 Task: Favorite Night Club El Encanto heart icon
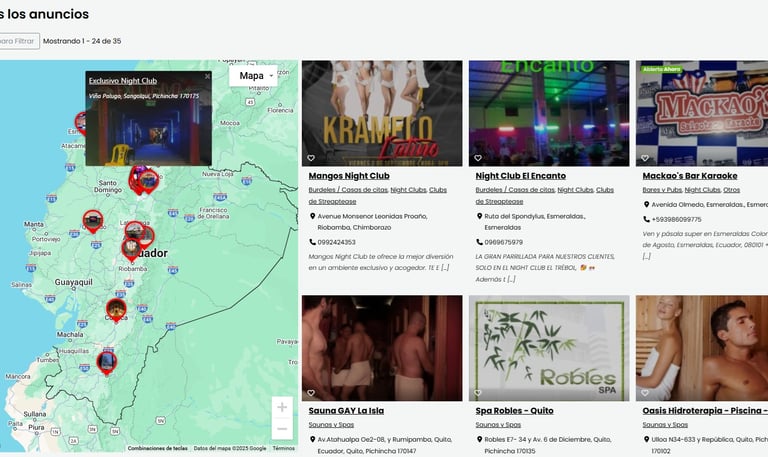pos(478,158)
